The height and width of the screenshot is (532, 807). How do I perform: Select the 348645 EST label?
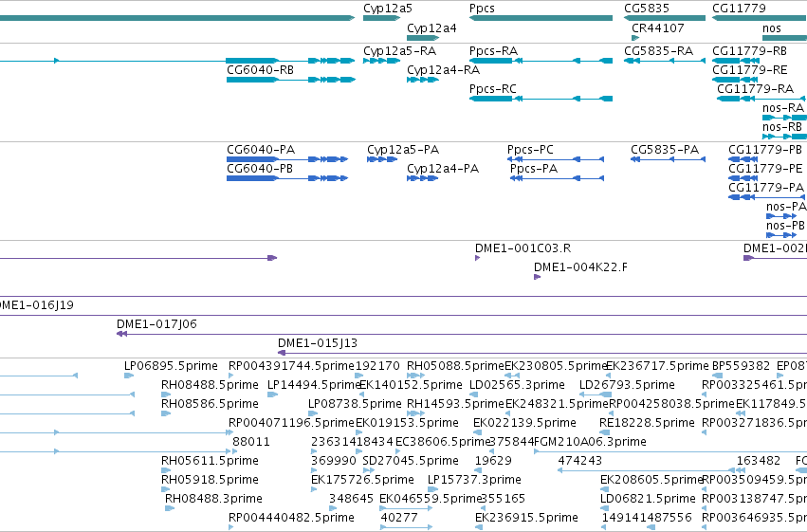[351, 499]
